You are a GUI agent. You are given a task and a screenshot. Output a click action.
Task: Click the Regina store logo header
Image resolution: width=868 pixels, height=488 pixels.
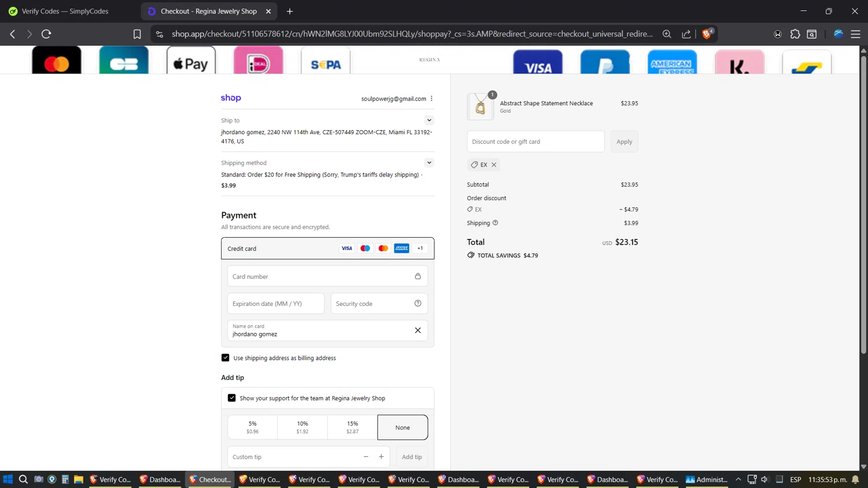point(429,60)
